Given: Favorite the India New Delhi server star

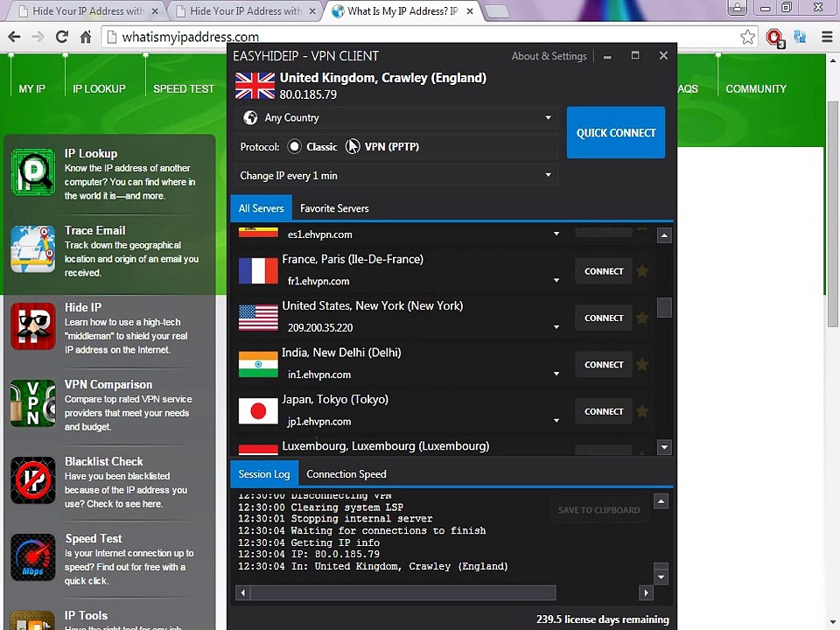Looking at the screenshot, I should tap(642, 364).
